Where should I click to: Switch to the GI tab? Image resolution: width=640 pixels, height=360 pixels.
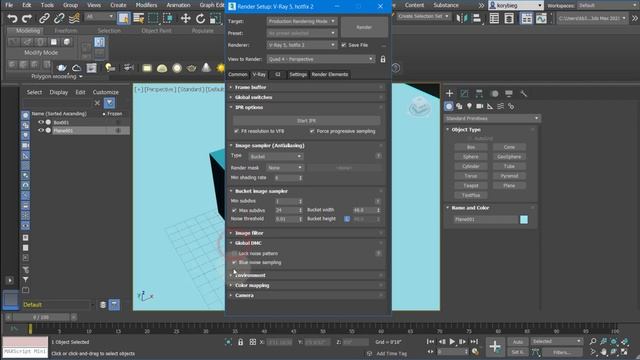point(278,74)
